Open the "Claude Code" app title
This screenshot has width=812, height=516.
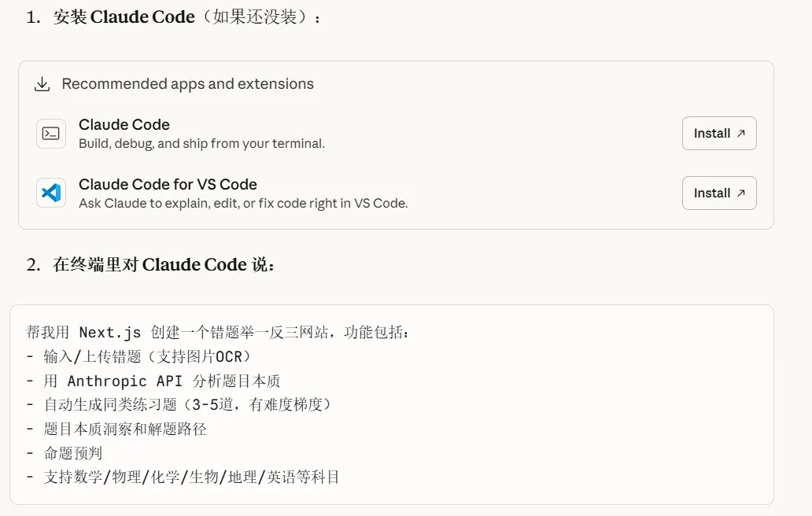(x=124, y=124)
